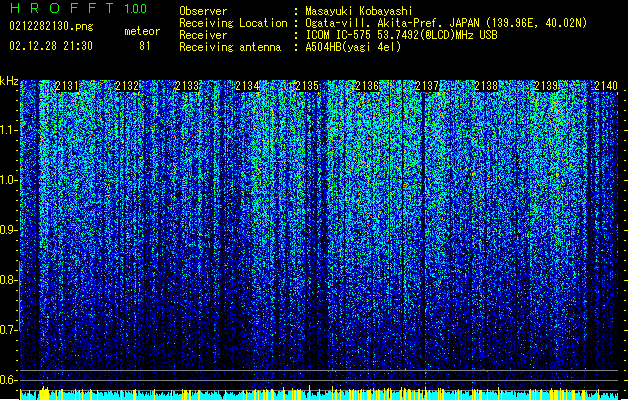The width and height of the screenshot is (629, 400).
Task: Click the ICOM IC-575 receiver text
Action: (x=401, y=35)
